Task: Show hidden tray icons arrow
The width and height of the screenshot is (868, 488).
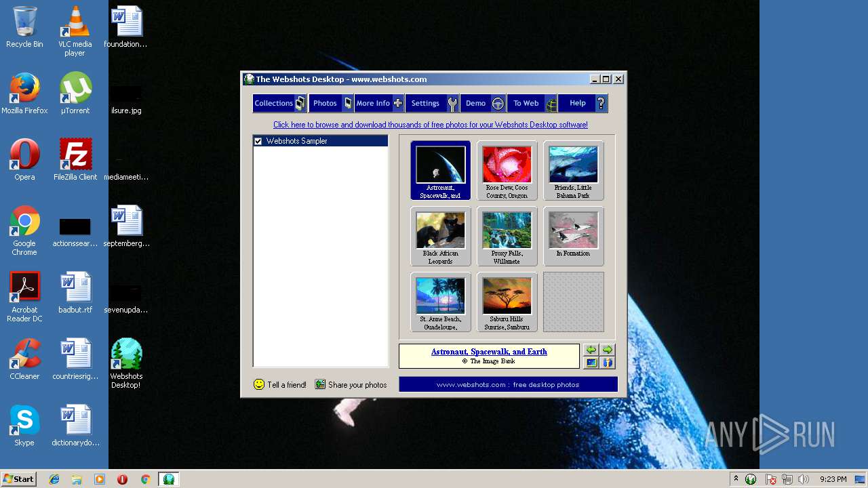Action: tap(736, 479)
